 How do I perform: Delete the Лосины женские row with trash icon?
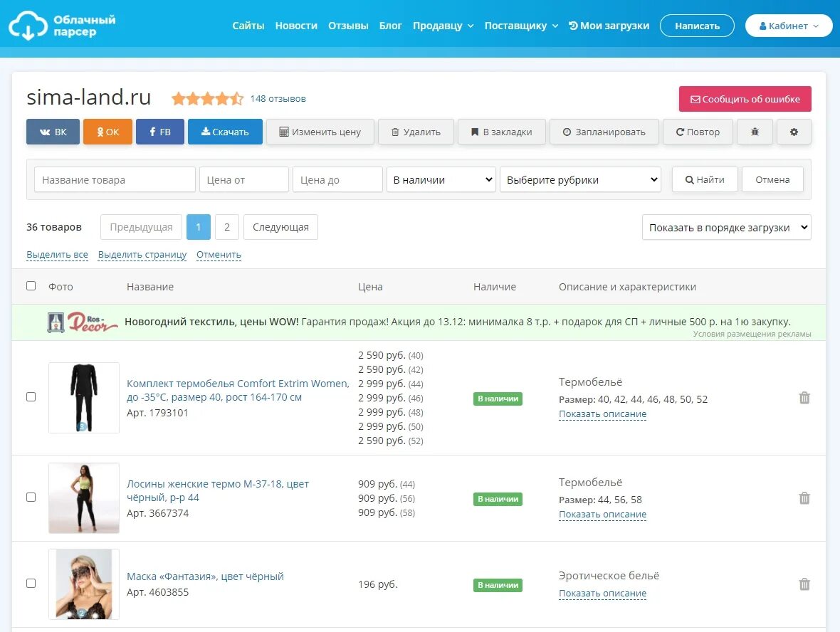(x=804, y=498)
